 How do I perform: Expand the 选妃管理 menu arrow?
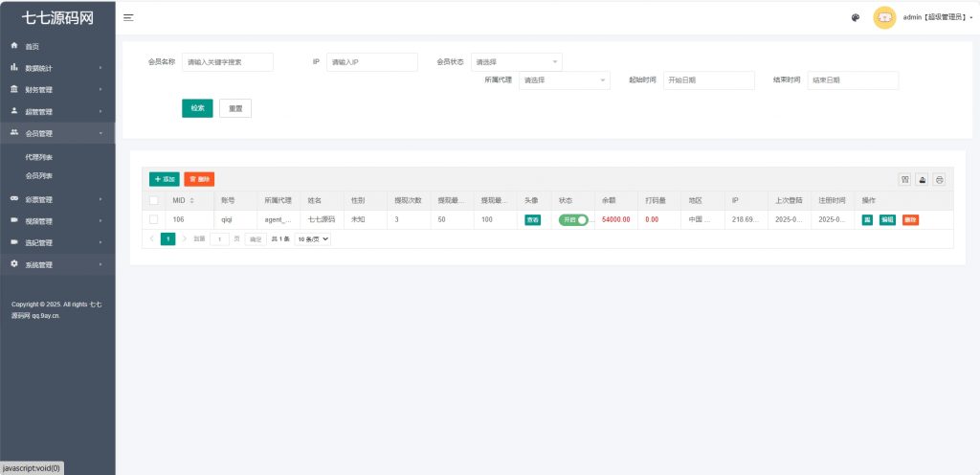[x=100, y=242]
